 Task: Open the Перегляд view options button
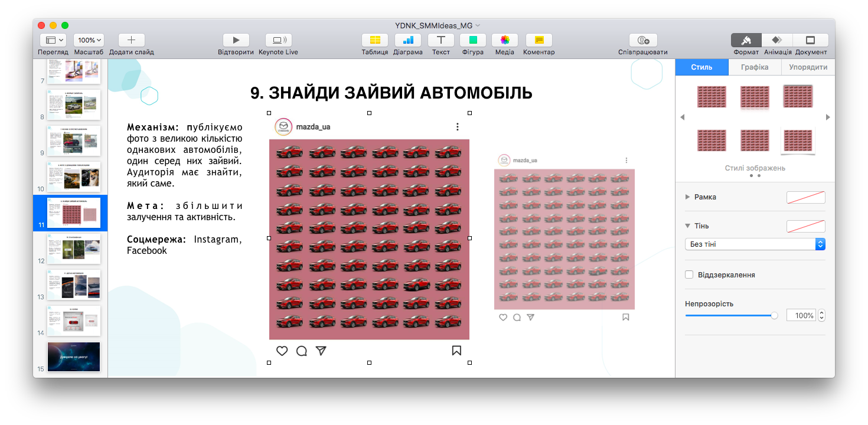53,40
